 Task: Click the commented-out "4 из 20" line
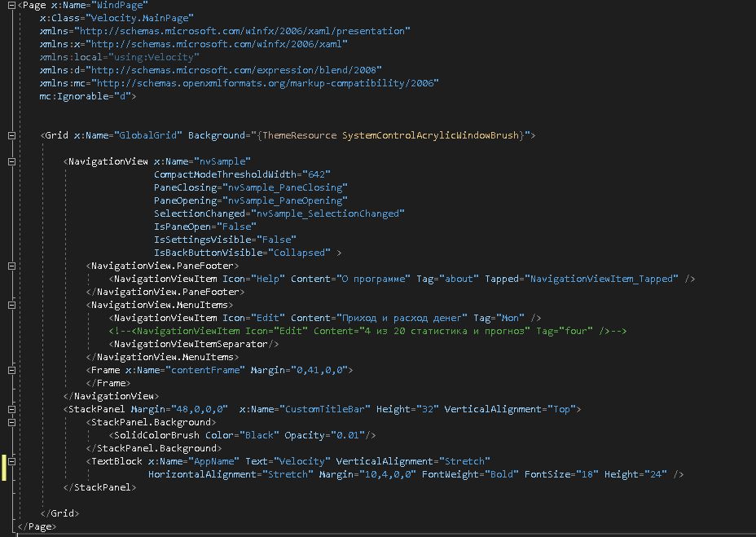pos(367,331)
